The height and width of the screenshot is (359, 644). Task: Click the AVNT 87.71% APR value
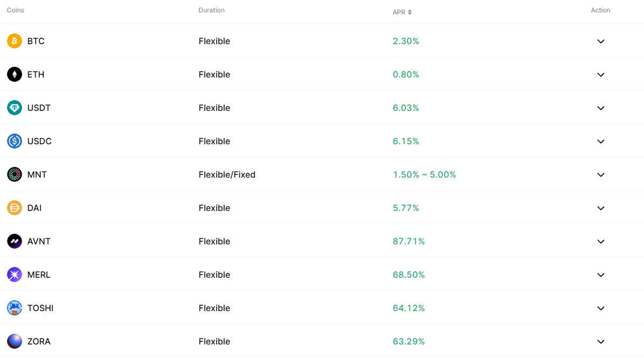[x=408, y=241]
